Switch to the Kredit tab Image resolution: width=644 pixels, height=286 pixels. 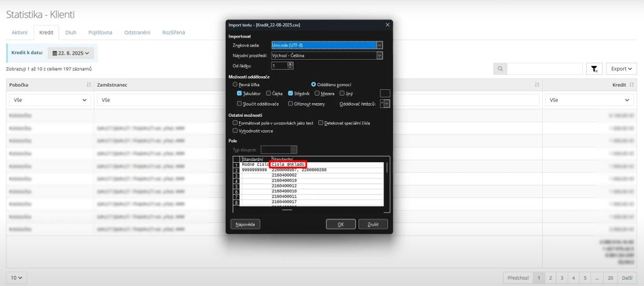46,33
